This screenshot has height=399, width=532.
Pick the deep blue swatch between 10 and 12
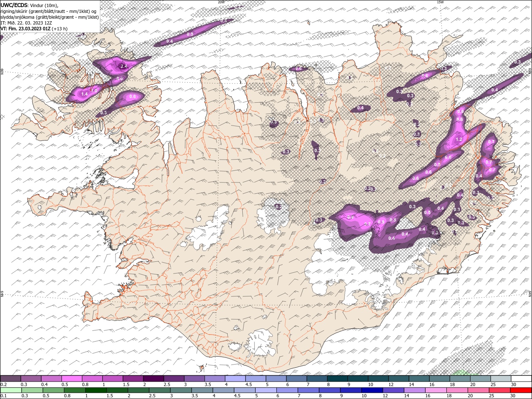373,390
